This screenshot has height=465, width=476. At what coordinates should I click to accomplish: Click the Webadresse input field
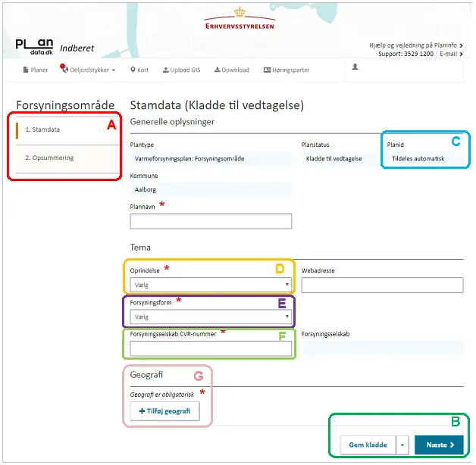point(382,285)
